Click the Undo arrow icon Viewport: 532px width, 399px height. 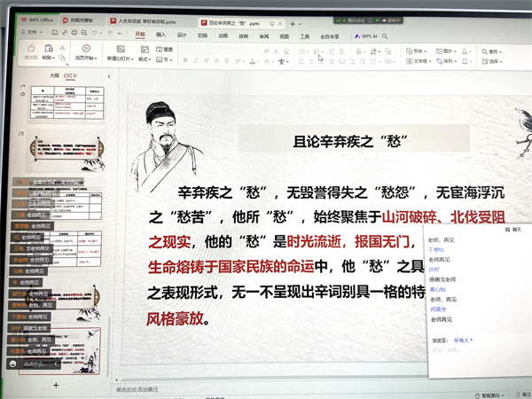click(95, 33)
